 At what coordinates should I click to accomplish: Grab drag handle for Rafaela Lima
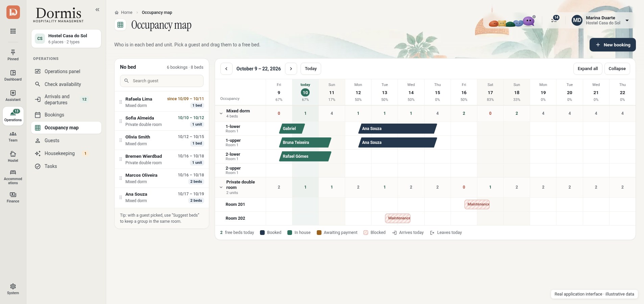point(121,102)
